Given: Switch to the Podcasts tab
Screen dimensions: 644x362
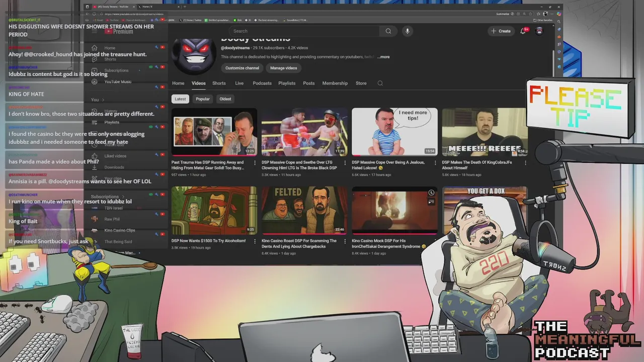Looking at the screenshot, I should pos(262,83).
